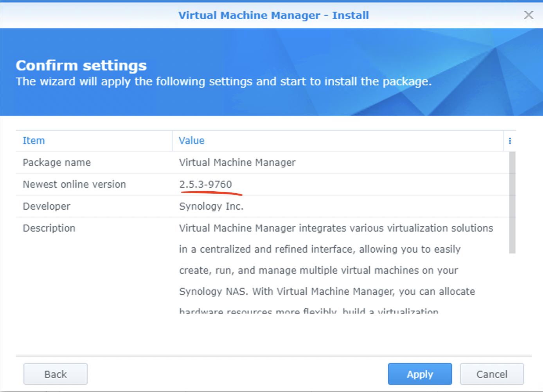Click the Apply button
Viewport: 543px width, 392px height.
click(420, 374)
